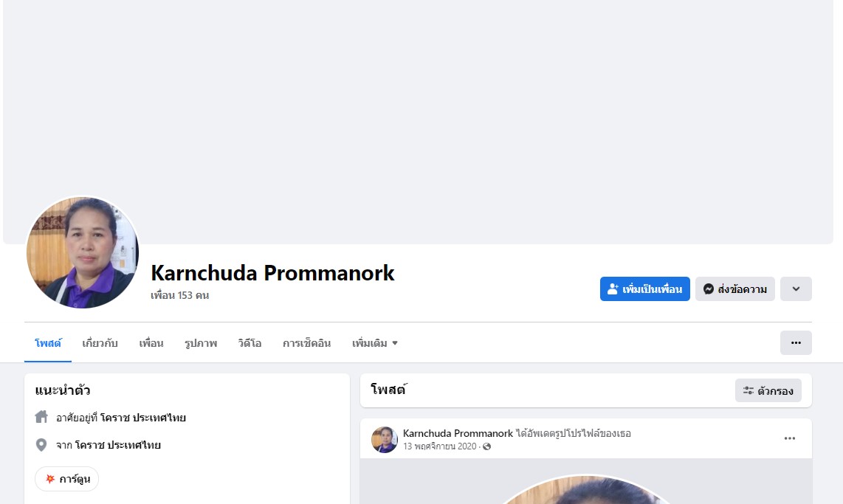Image resolution: width=843 pixels, height=504 pixels.
Task: Click the add friend person icon
Action: pyautogui.click(x=613, y=289)
